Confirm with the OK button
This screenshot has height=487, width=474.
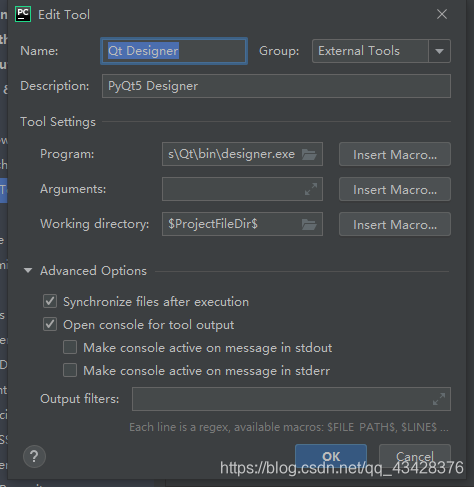(x=331, y=456)
